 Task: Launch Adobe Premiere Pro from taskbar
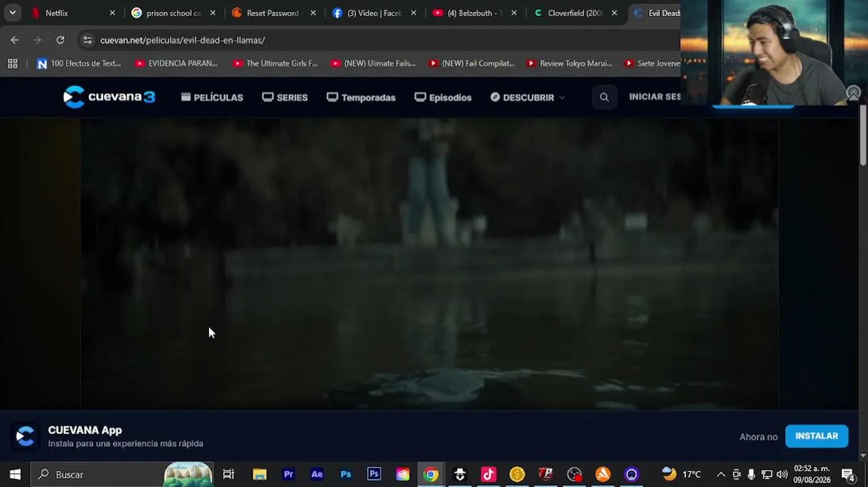tap(289, 474)
